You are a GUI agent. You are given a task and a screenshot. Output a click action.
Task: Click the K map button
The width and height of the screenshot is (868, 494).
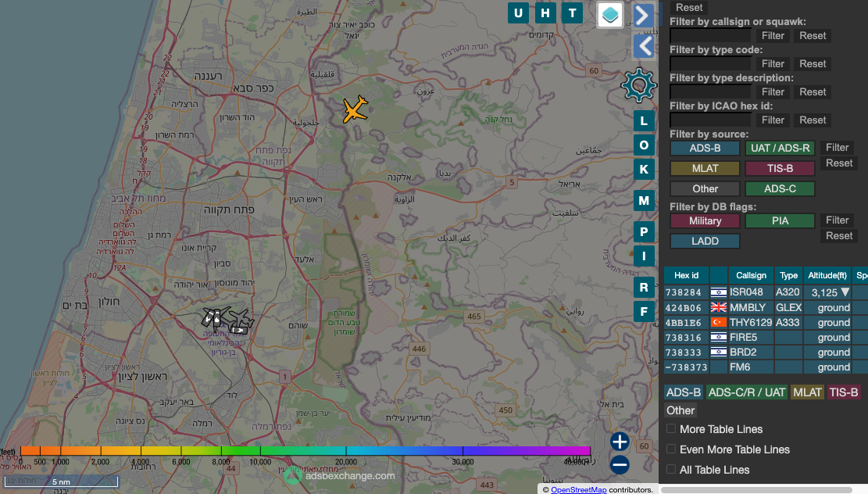644,170
